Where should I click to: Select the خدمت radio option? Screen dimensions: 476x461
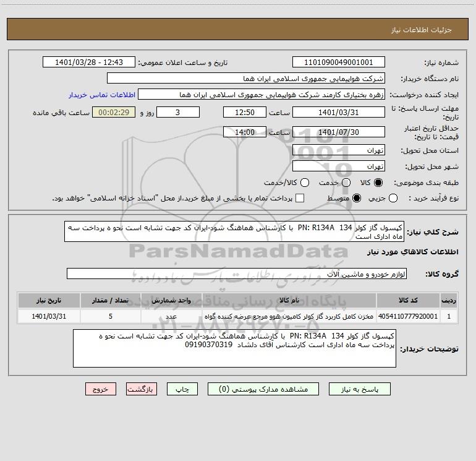tap(346, 183)
